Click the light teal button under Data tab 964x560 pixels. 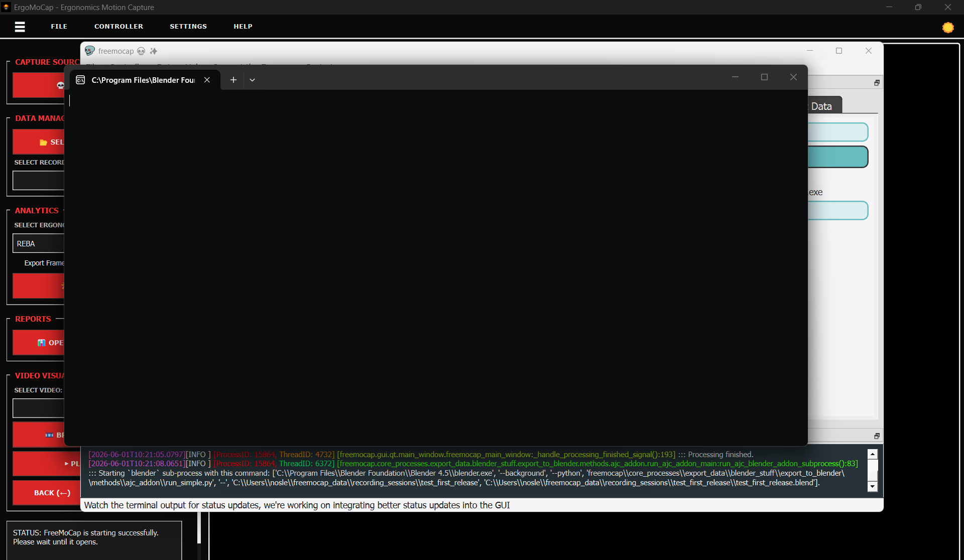tap(838, 132)
